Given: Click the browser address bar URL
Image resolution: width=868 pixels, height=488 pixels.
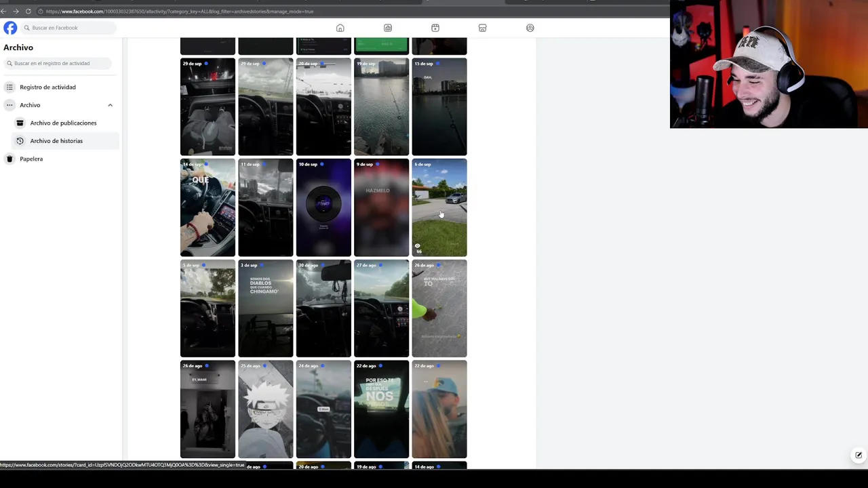Looking at the screenshot, I should point(180,12).
